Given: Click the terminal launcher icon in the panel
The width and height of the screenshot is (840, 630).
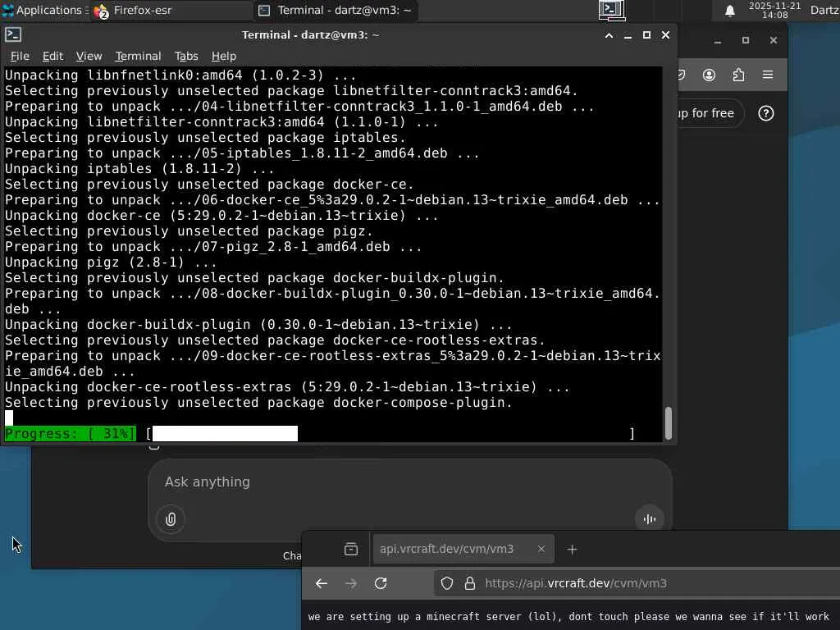Looking at the screenshot, I should click(611, 10).
